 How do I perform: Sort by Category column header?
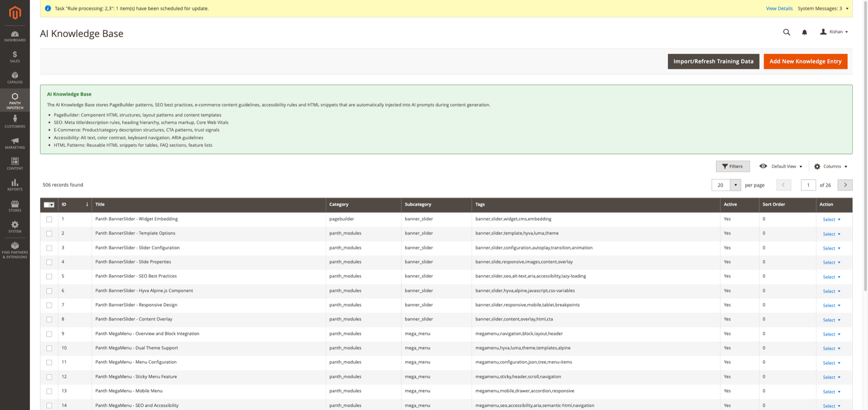[x=363, y=204]
